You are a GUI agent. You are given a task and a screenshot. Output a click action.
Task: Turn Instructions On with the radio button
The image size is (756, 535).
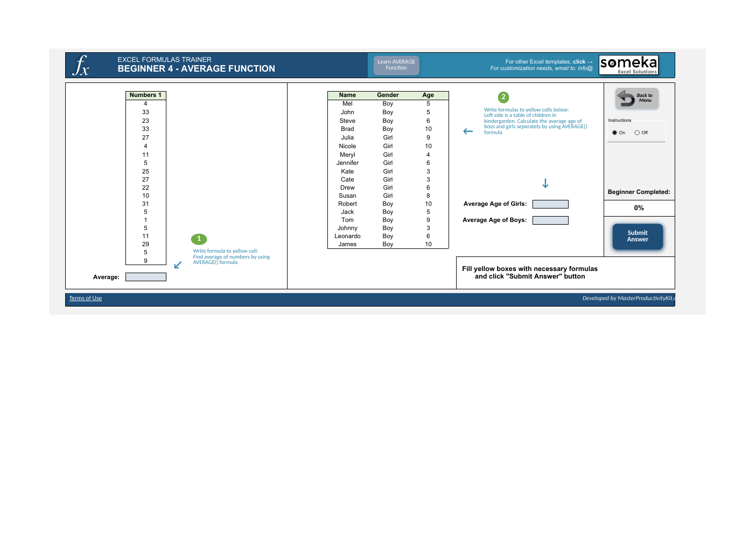(615, 133)
